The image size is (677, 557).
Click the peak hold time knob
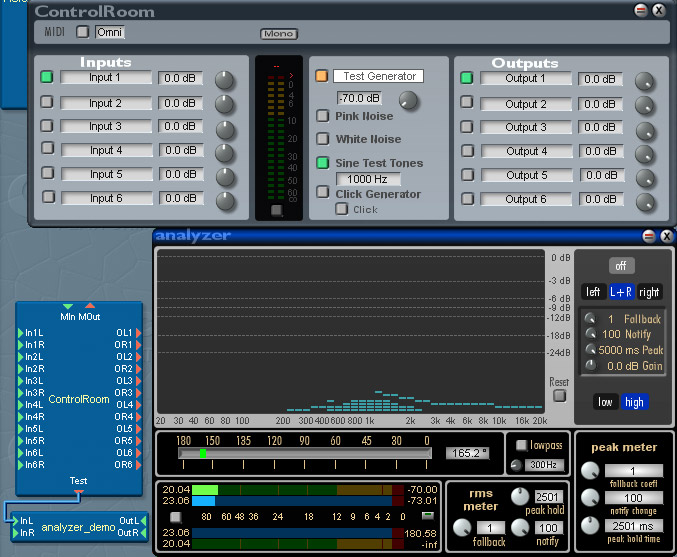[591, 525]
